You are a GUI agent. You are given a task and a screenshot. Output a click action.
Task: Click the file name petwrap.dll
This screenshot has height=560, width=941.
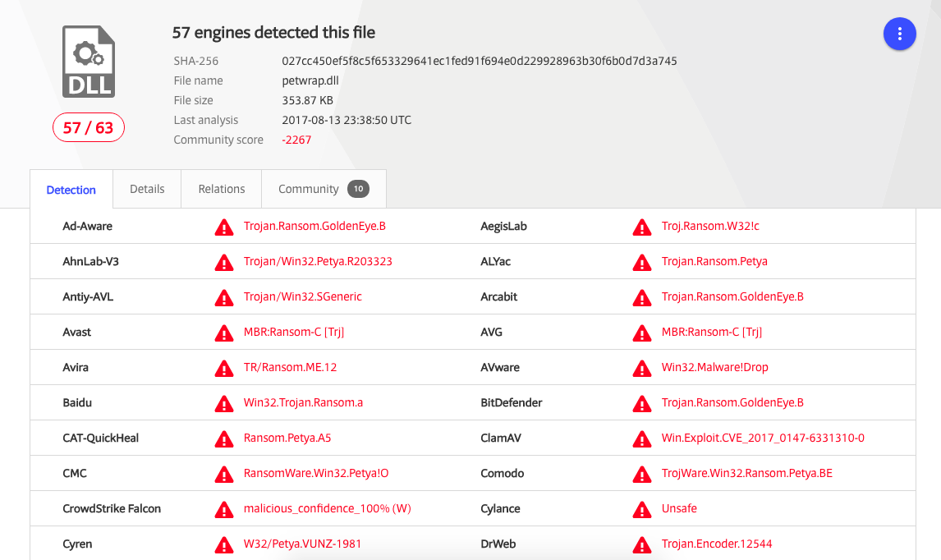[310, 80]
